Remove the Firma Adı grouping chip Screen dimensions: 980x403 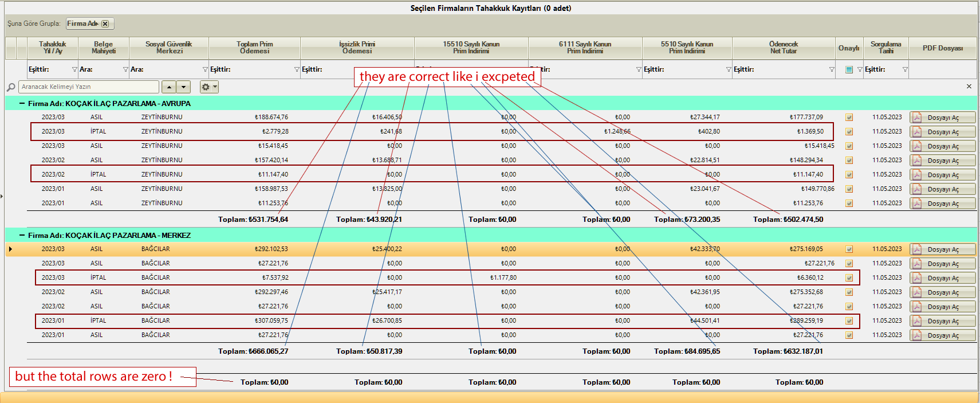click(105, 24)
